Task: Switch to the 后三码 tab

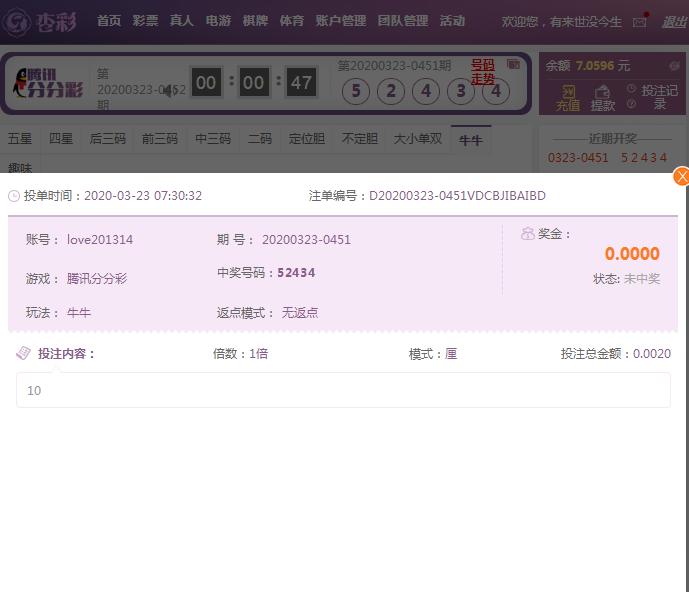Action: 108,139
